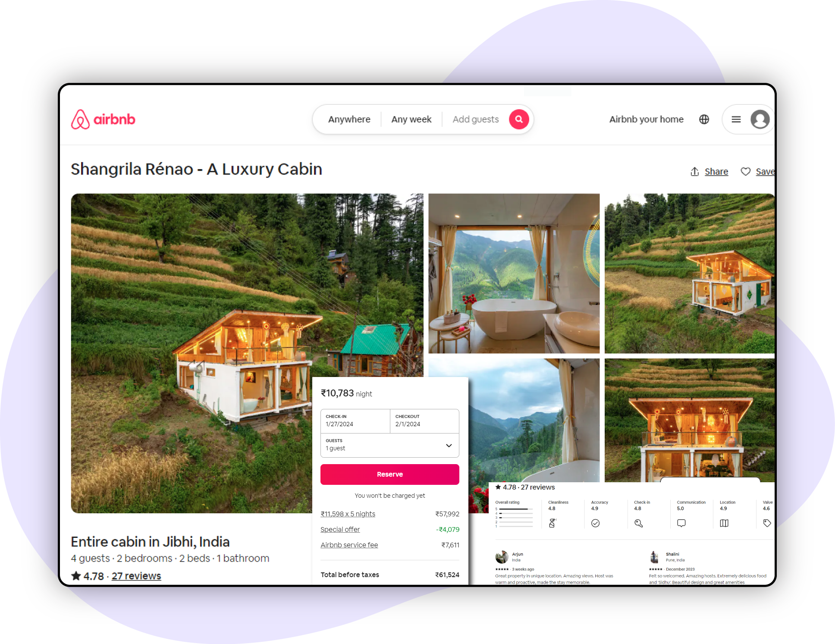Click the Airbnb your home menu item
This screenshot has width=835, height=644.
645,119
